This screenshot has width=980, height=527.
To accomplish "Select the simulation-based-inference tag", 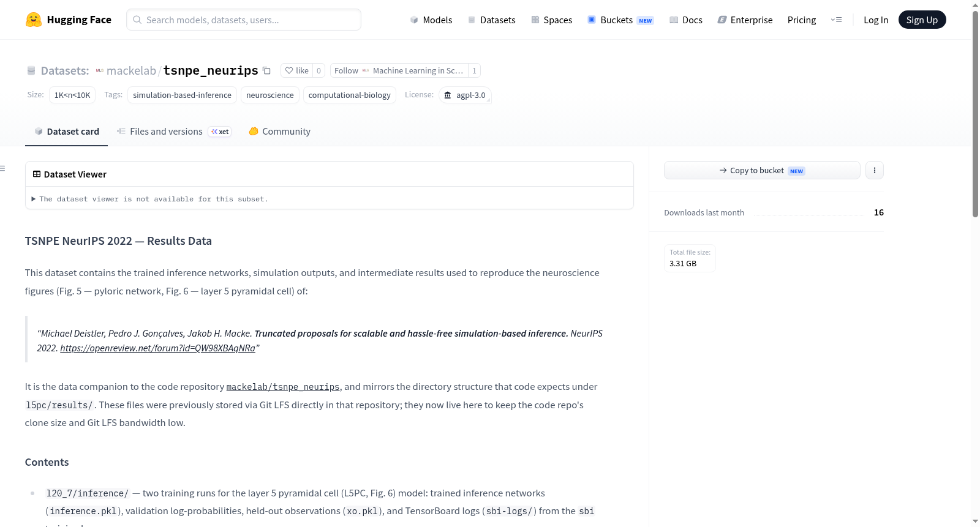I will point(182,95).
